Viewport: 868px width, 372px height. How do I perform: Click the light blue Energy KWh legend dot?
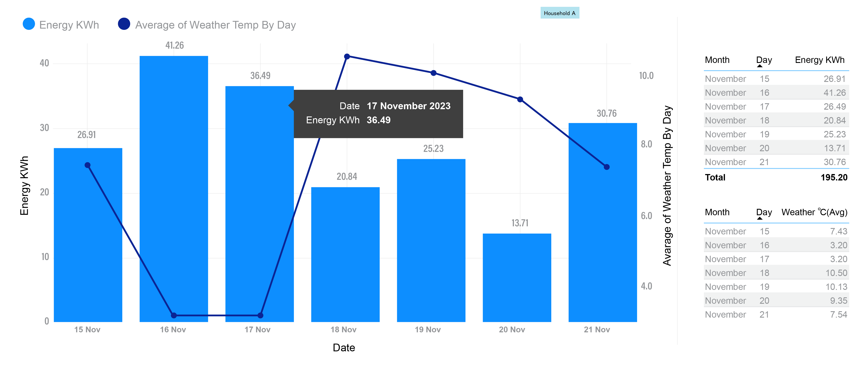click(29, 24)
